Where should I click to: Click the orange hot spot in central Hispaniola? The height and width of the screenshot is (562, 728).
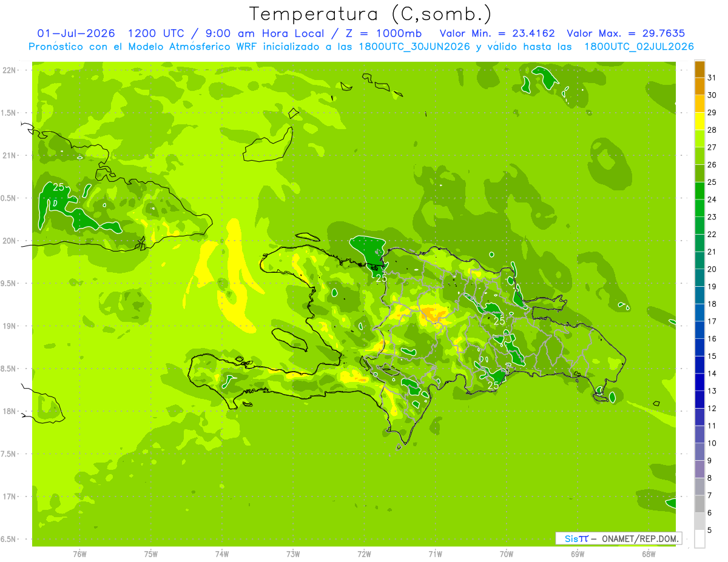[x=433, y=313]
